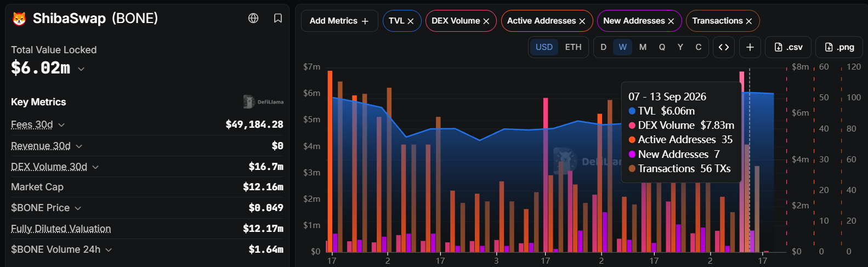868x267 pixels.
Task: Click the dashed vertical hover marker line
Action: pyautogui.click(x=750, y=160)
